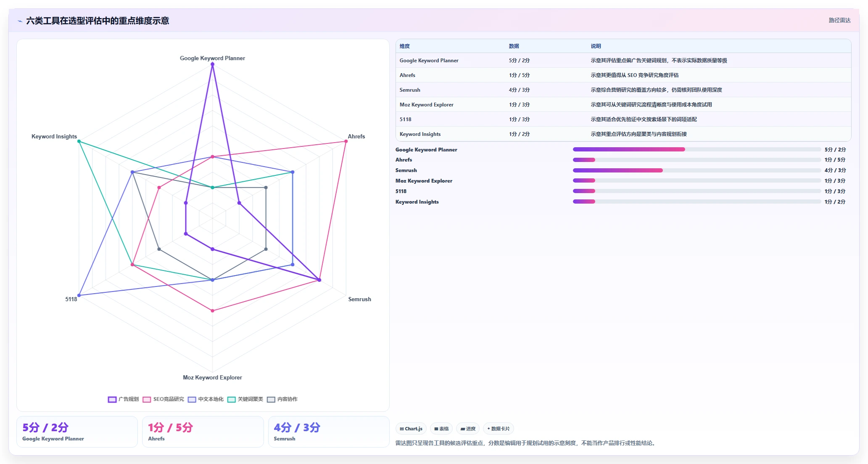The height and width of the screenshot is (464, 868).
Task: Click the 数据卡片 tag chip
Action: point(499,429)
